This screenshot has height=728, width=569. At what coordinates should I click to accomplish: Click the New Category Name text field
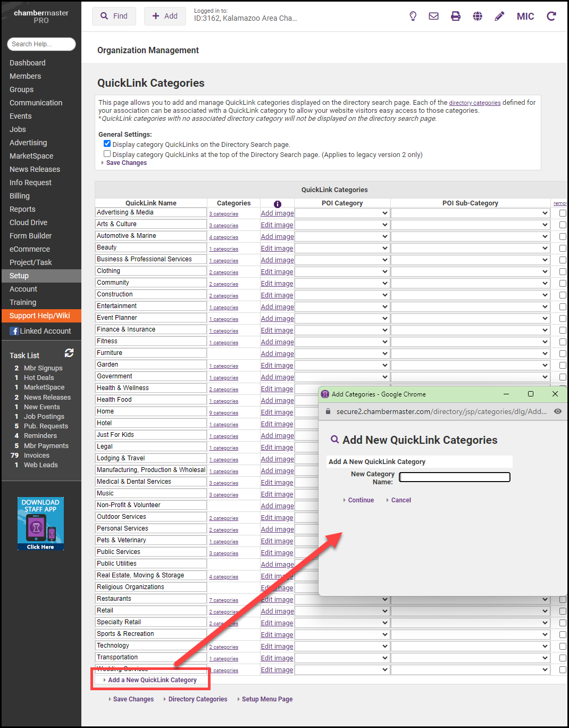pos(455,477)
